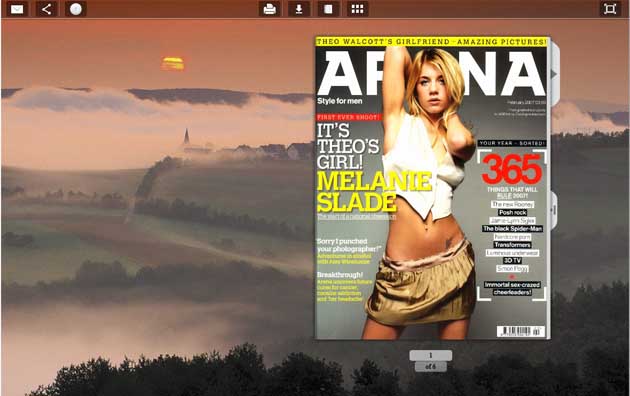630x396 pixels.
Task: Click the "Breakthrough!" cover heading
Action: point(340,275)
